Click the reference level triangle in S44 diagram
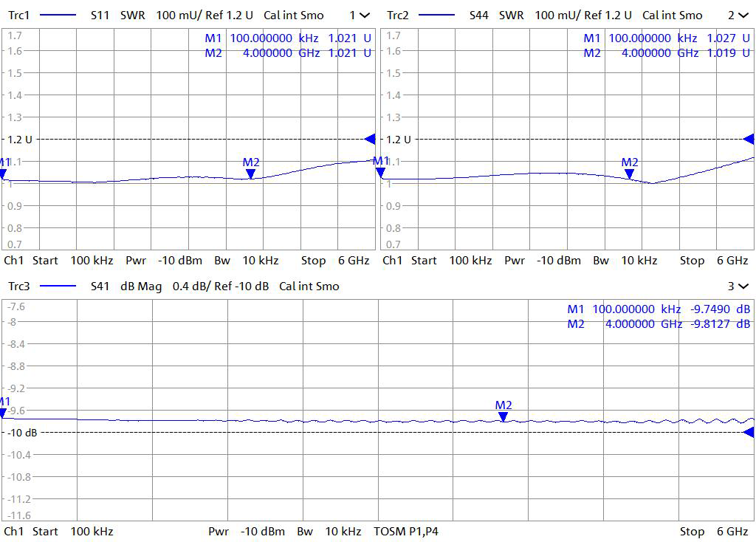756x542 pixels. tap(748, 139)
